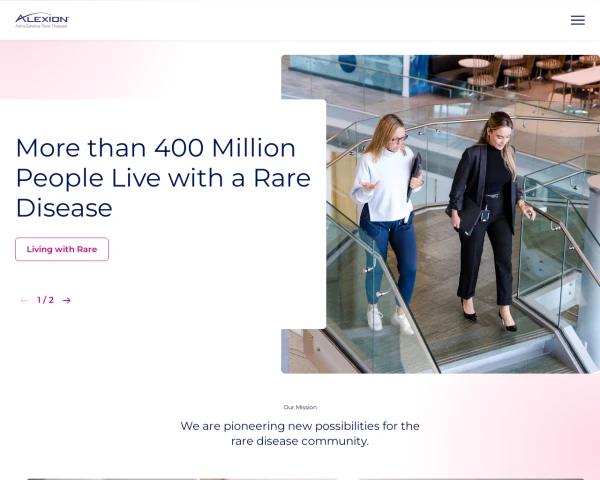Click the rare disease community text line
Image resolution: width=600 pixels, height=480 pixels.
tap(300, 441)
